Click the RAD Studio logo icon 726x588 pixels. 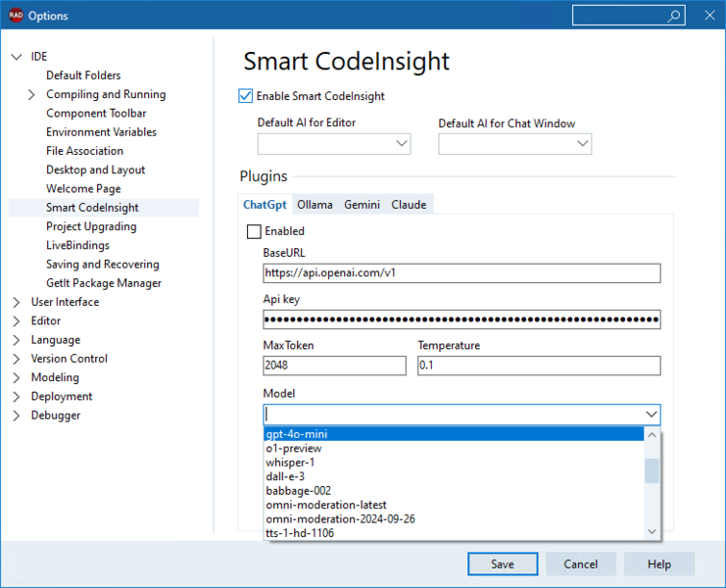pos(16,16)
